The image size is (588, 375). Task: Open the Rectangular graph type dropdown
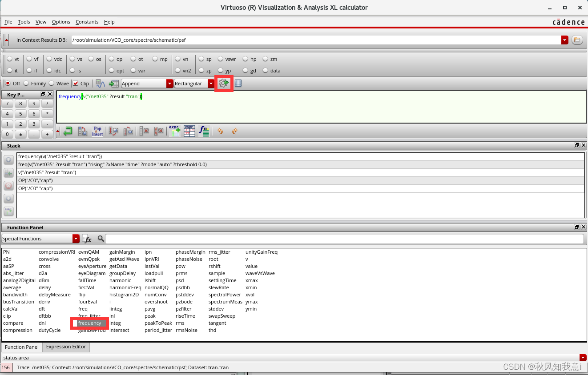(x=211, y=84)
